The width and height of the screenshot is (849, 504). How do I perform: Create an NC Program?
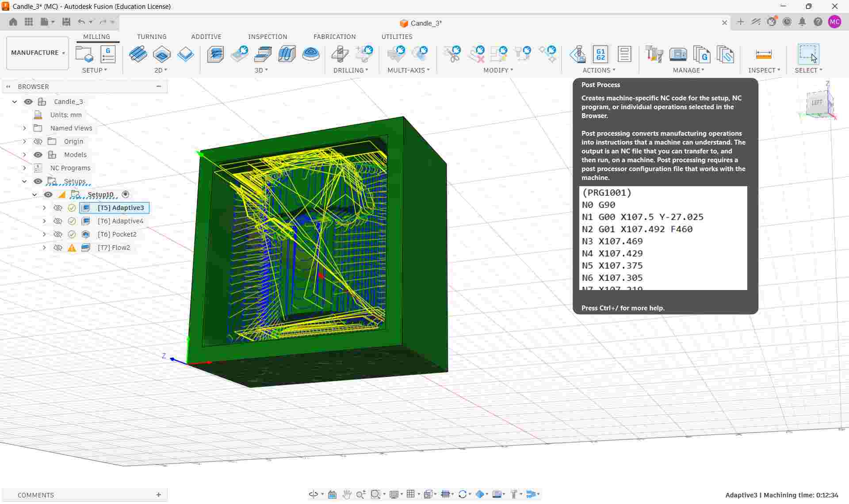(108, 54)
